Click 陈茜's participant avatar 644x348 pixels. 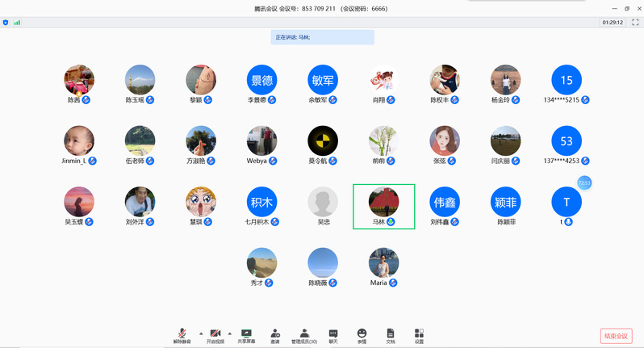79,79
